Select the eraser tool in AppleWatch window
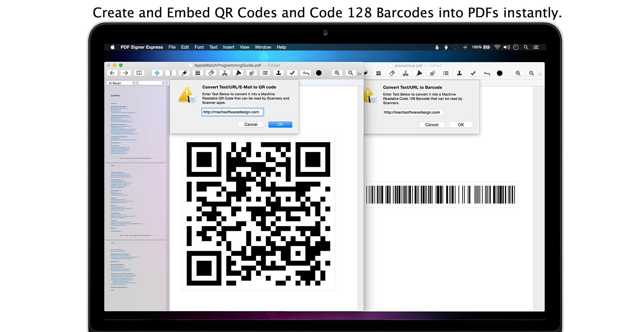Screen dimensions: 644x332 (x=211, y=73)
